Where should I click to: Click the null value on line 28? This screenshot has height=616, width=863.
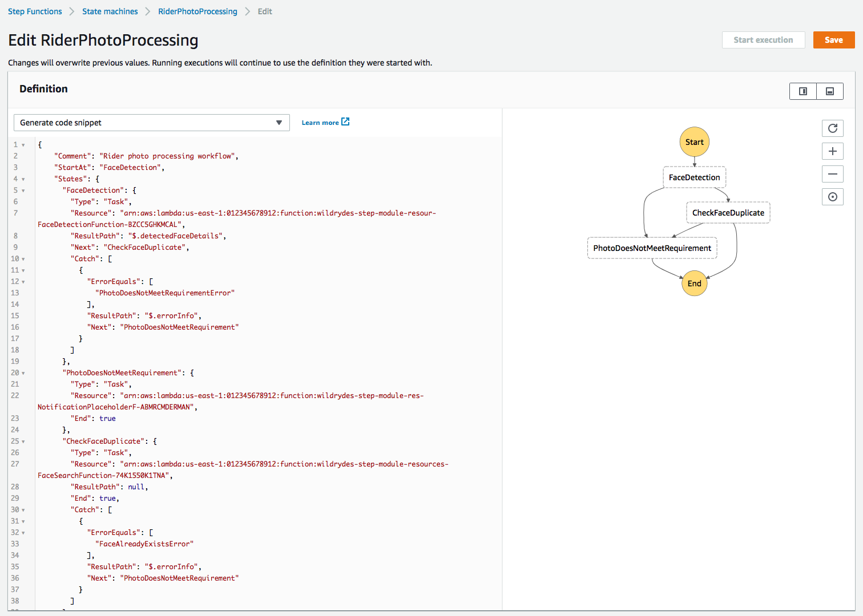136,487
